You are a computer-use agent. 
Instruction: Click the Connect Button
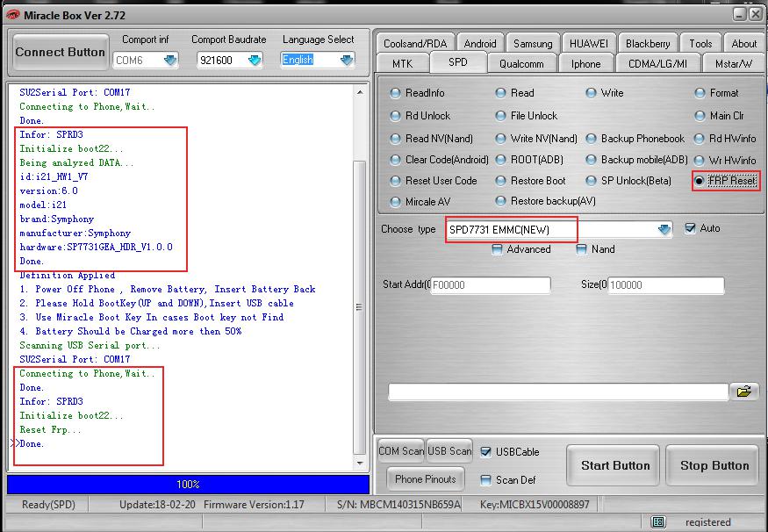pos(61,52)
